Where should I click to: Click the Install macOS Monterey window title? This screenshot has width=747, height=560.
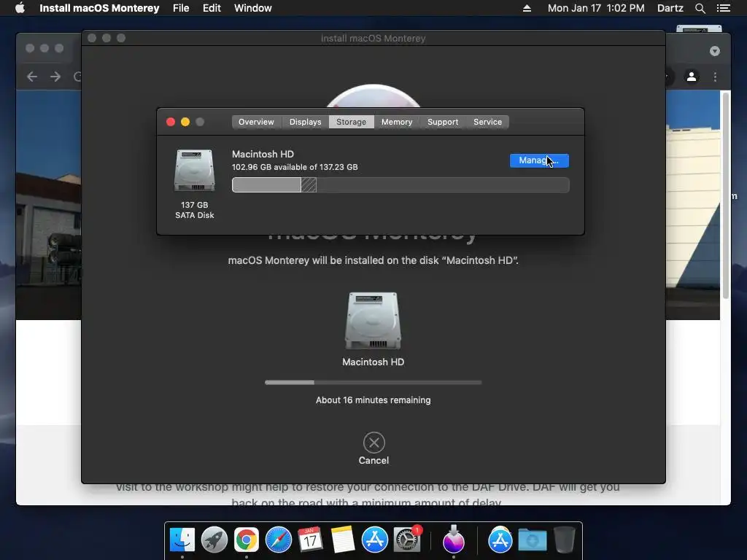[373, 38]
